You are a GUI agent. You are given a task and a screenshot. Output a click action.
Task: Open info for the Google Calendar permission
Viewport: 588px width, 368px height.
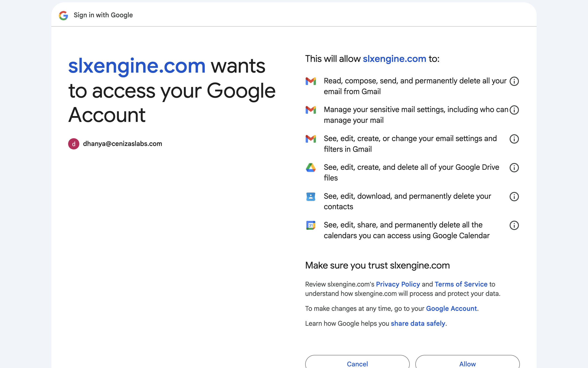click(x=514, y=225)
